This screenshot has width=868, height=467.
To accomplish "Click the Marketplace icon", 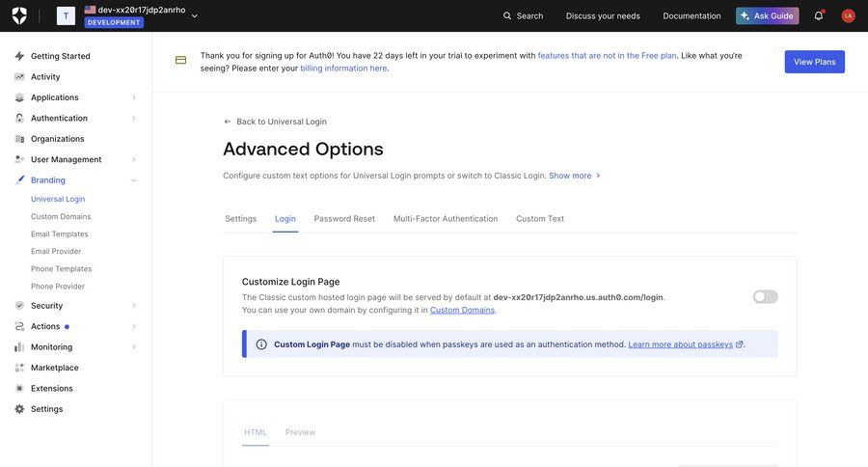I will point(19,368).
